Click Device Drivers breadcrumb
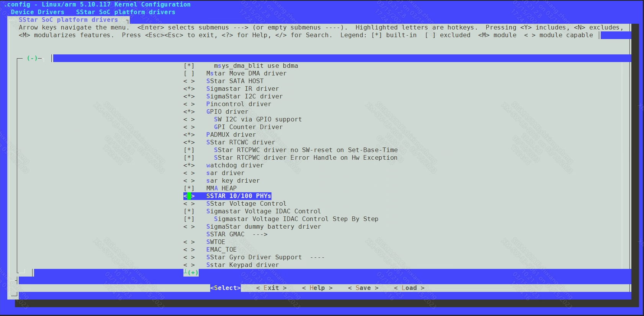 [38, 12]
